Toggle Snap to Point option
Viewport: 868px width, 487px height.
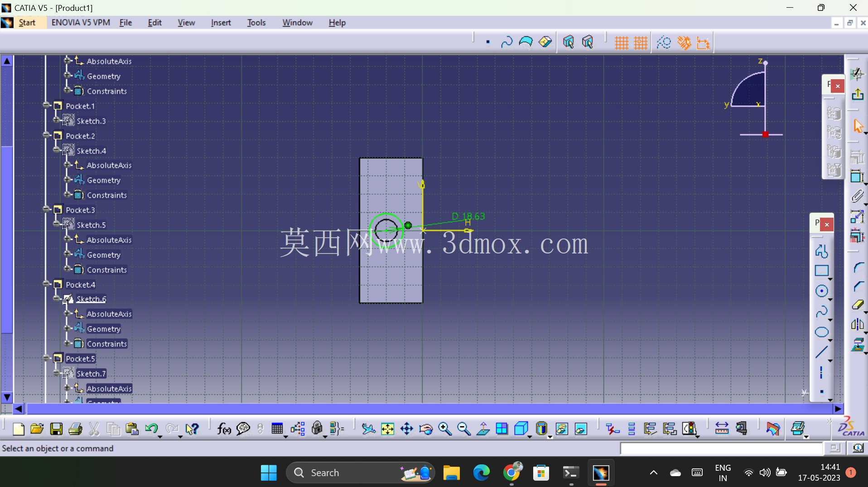point(641,43)
